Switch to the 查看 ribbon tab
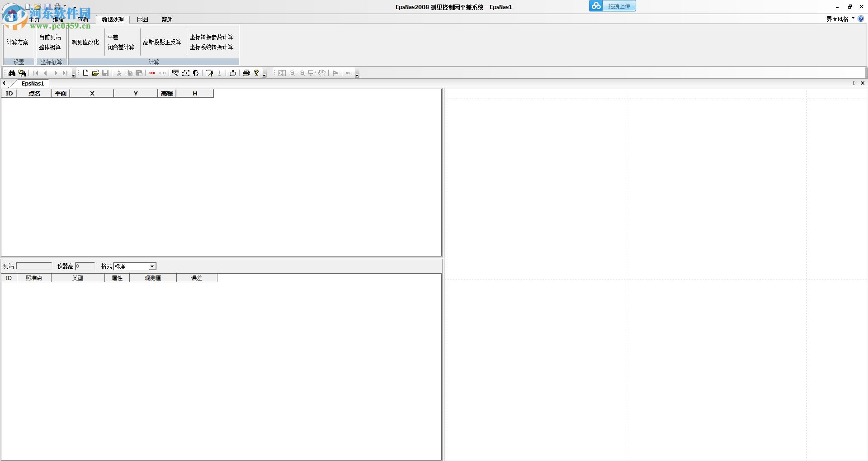Screen dimensions: 868x461 coord(83,19)
